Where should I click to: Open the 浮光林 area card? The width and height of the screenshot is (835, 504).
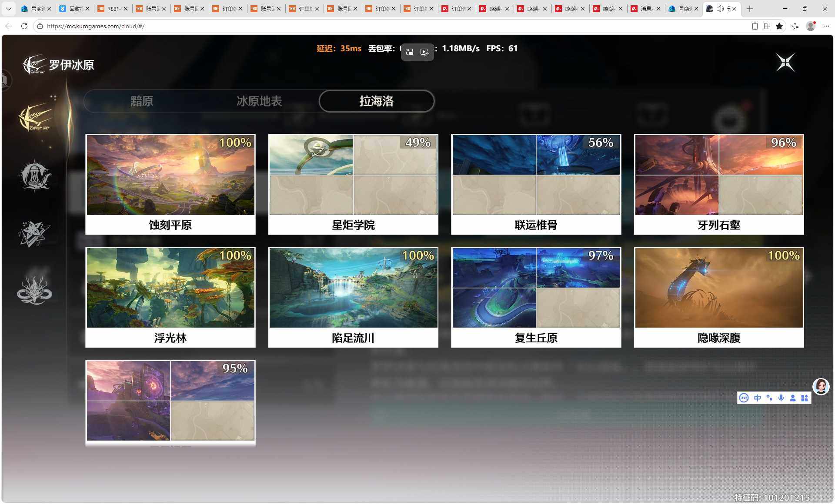(170, 297)
